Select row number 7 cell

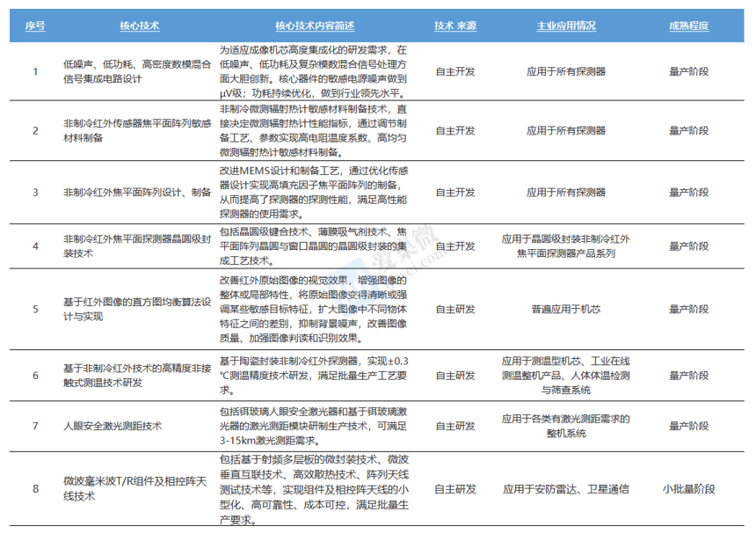[35, 426]
